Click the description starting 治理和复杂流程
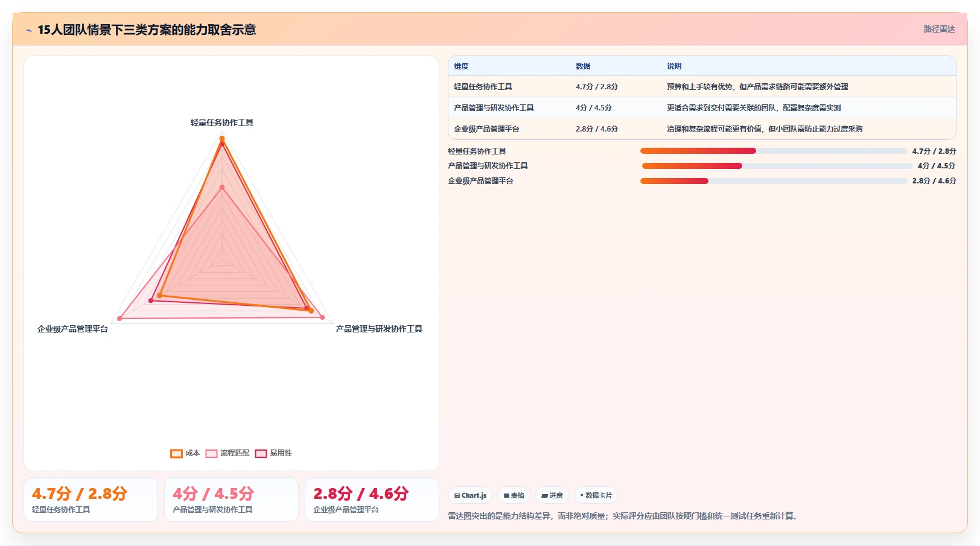This screenshot has height=546, width=980. coord(765,129)
